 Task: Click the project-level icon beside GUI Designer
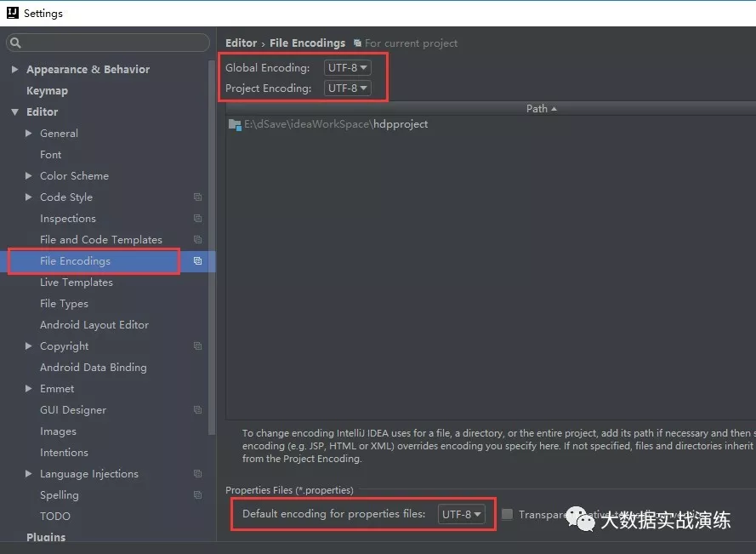[197, 409]
